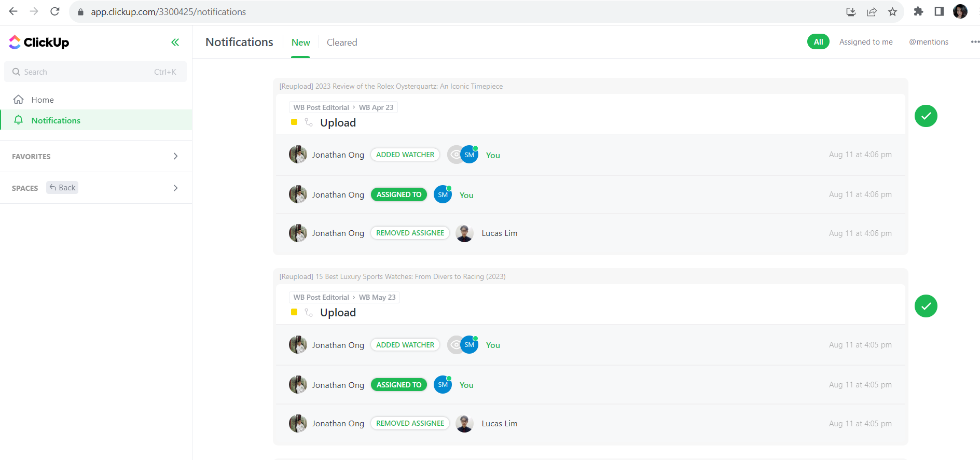Select the New notifications tab

[x=300, y=43]
